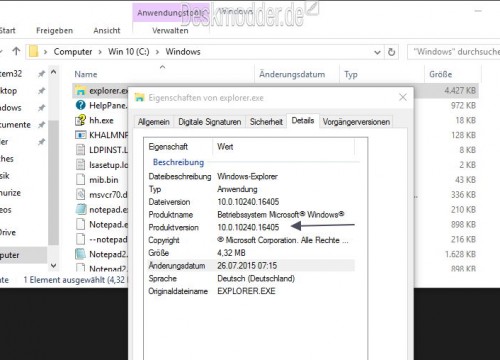Close the Eigenschaften von explorer.exe dialog
The width and height of the screenshot is (500, 360).
[x=403, y=97]
